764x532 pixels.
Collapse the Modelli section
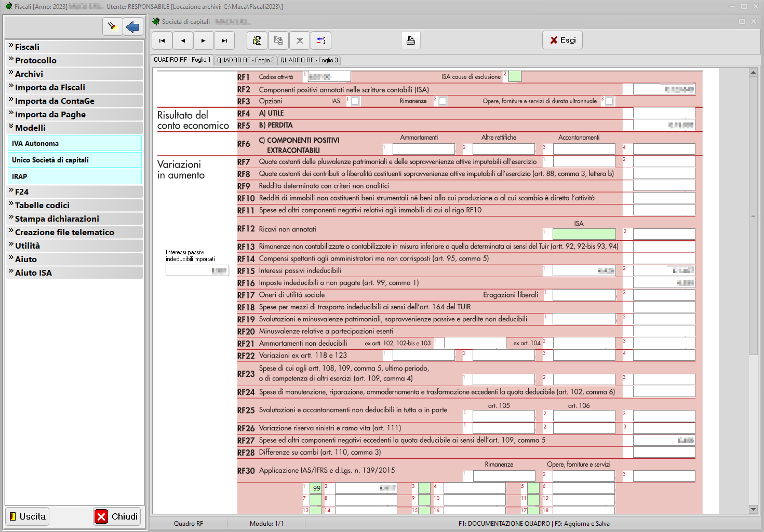tap(30, 128)
